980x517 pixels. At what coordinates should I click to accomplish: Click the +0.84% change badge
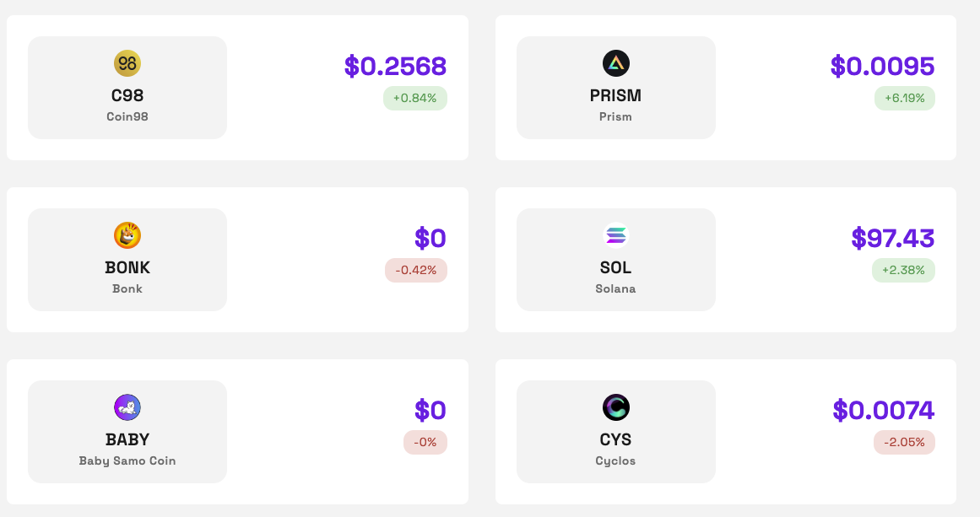[414, 98]
